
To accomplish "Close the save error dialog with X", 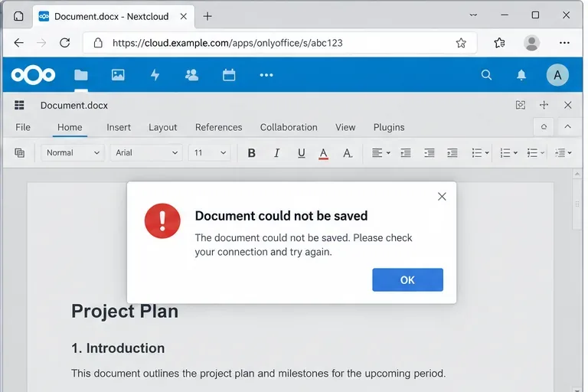I will (442, 197).
